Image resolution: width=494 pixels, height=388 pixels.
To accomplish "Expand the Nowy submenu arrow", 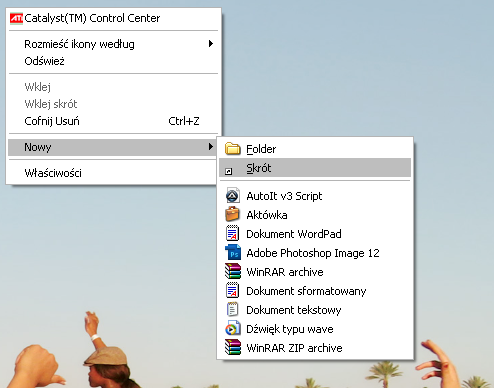I will [211, 147].
